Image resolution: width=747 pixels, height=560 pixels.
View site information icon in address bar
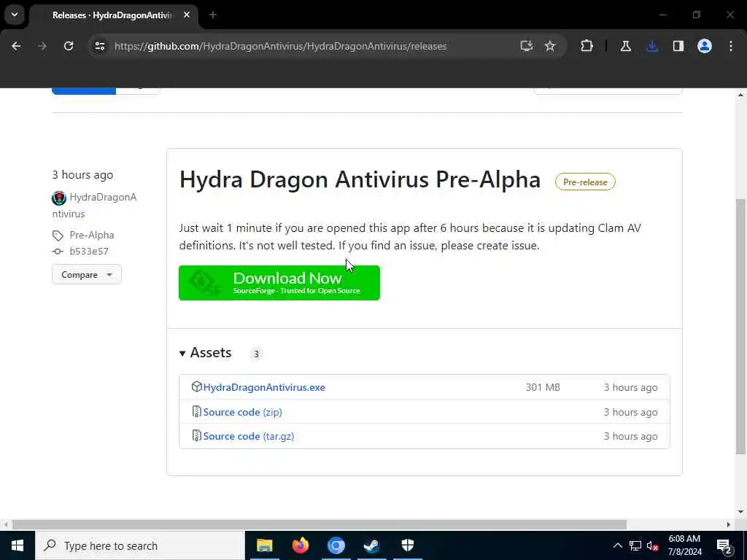point(99,46)
